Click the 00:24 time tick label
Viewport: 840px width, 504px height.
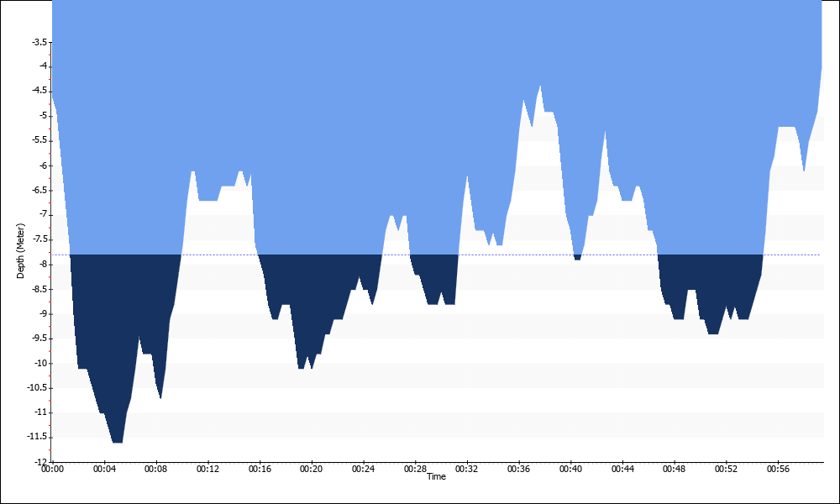pyautogui.click(x=363, y=469)
